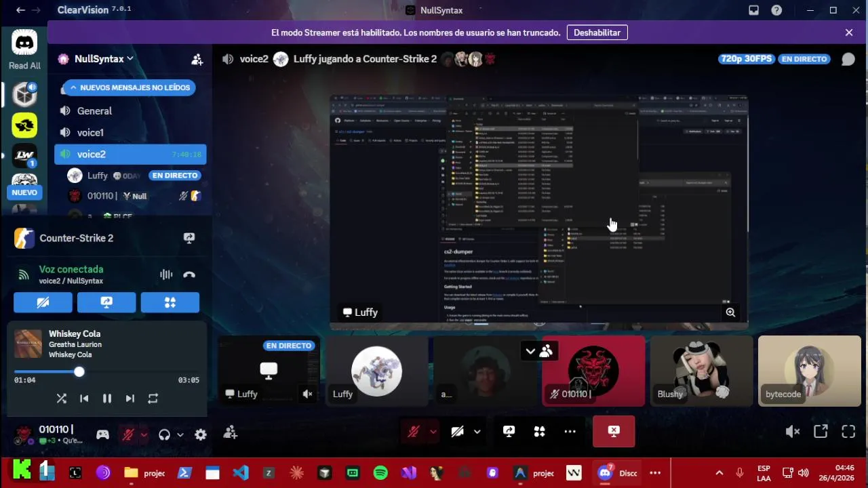
Task: Enter full screen for the call
Action: [848, 431]
